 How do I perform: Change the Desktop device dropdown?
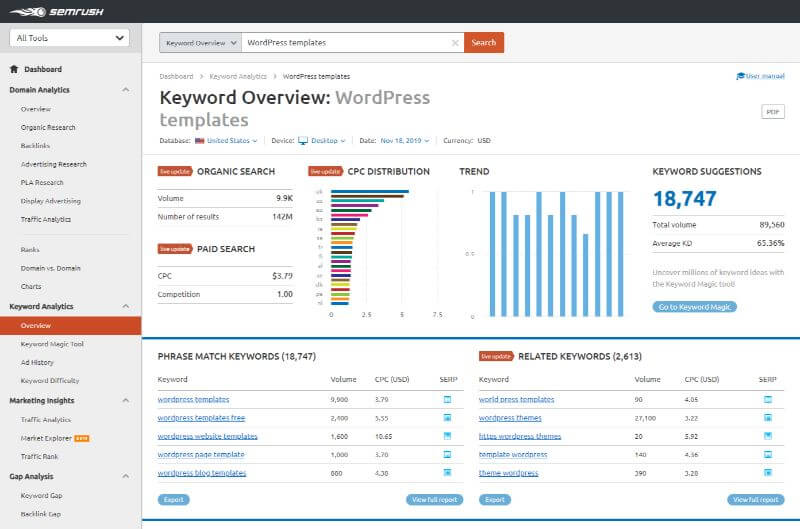coord(328,141)
